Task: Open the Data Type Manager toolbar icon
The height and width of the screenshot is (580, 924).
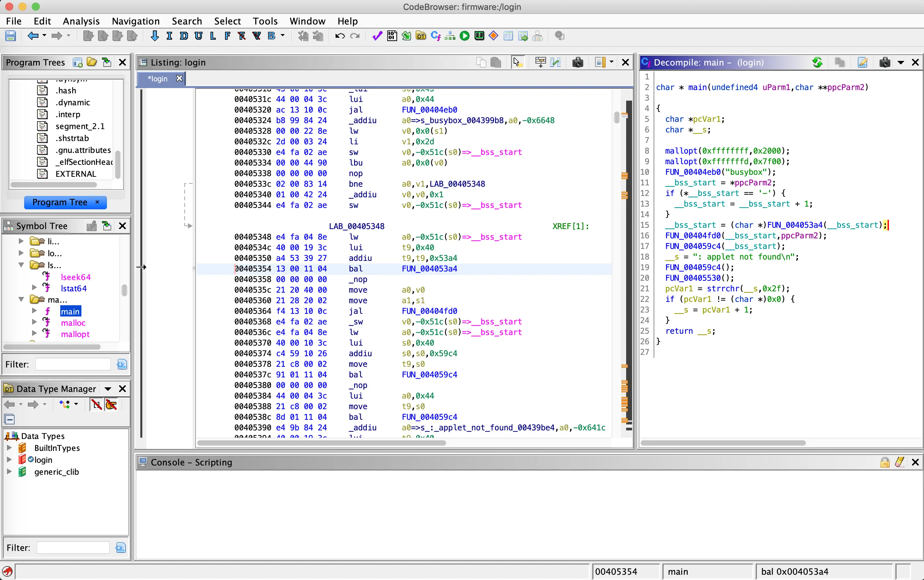Action: pyautogui.click(x=421, y=36)
